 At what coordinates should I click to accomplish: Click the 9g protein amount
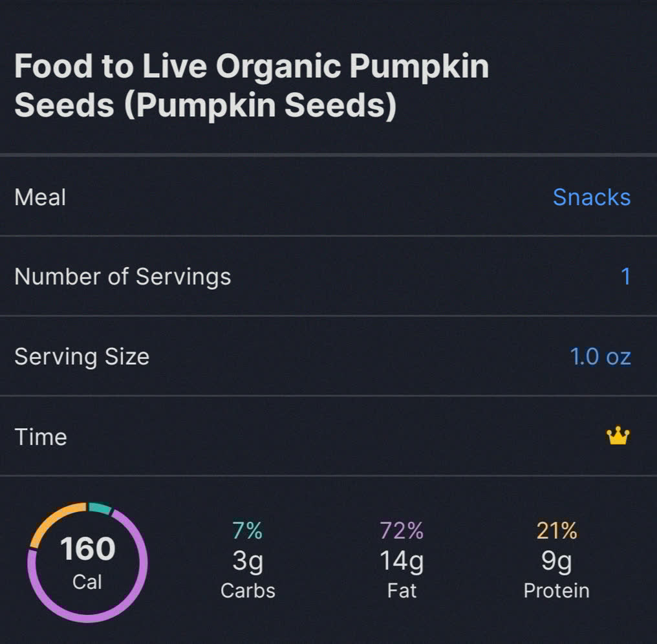(556, 561)
